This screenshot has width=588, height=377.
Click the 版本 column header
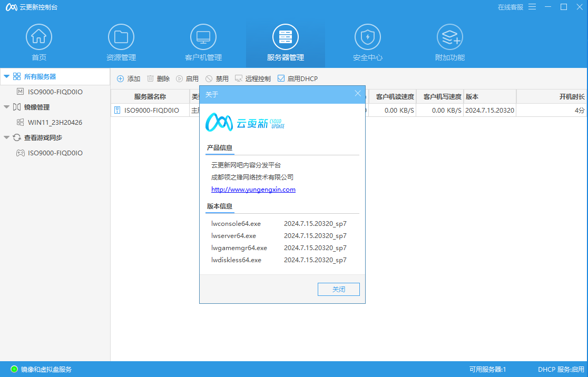(x=490, y=97)
